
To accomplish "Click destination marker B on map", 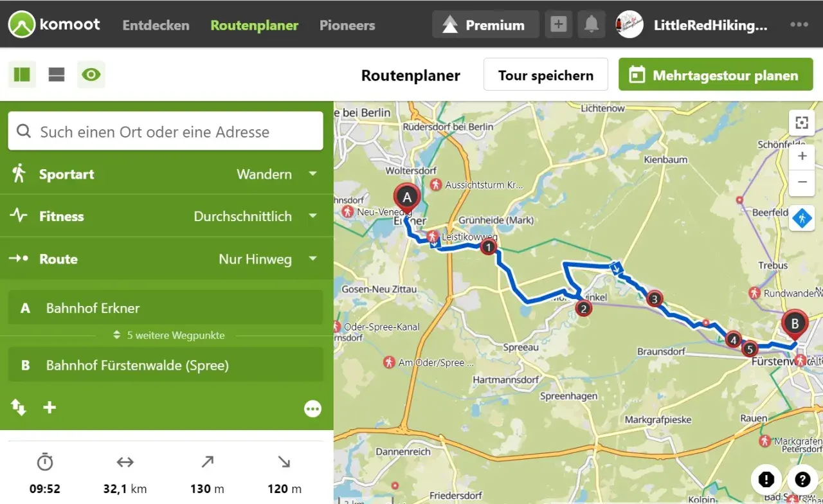I will point(795,324).
